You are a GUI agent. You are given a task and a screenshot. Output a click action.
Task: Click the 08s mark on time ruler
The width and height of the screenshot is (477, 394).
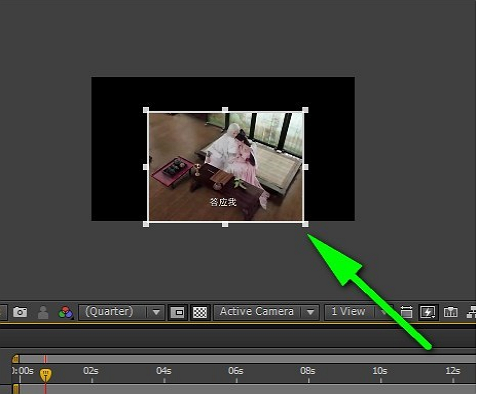coord(308,371)
